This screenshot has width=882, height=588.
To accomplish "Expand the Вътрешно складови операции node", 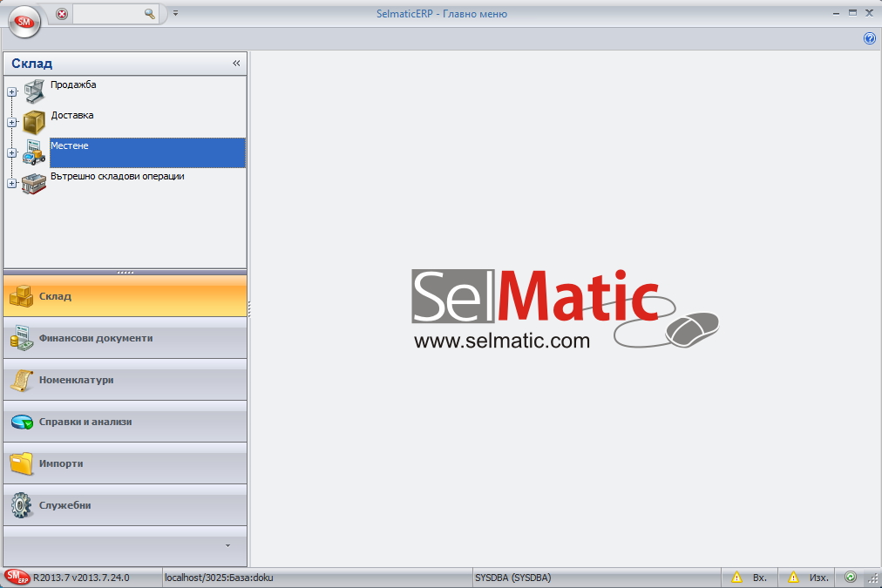I will pyautogui.click(x=12, y=183).
